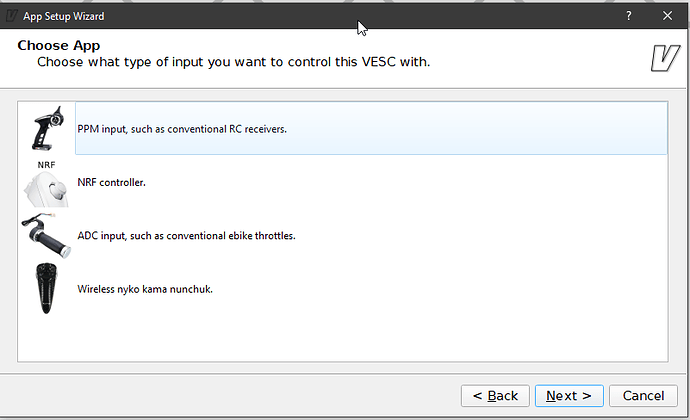
Task: Pick the Wireless nyko kama nunchuk option
Action: tap(145, 289)
